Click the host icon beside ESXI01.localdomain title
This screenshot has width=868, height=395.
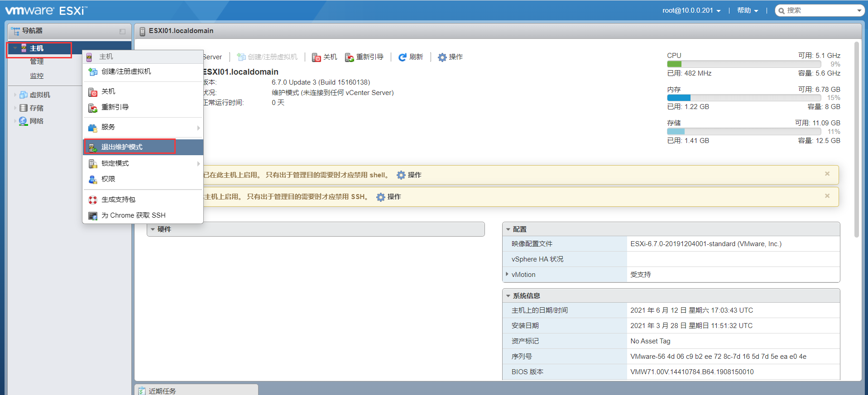click(143, 31)
